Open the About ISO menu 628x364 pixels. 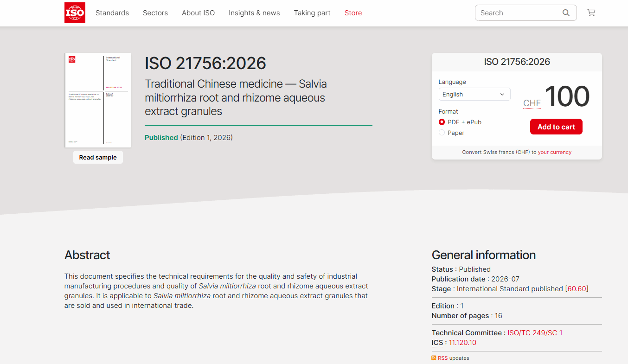pyautogui.click(x=199, y=13)
